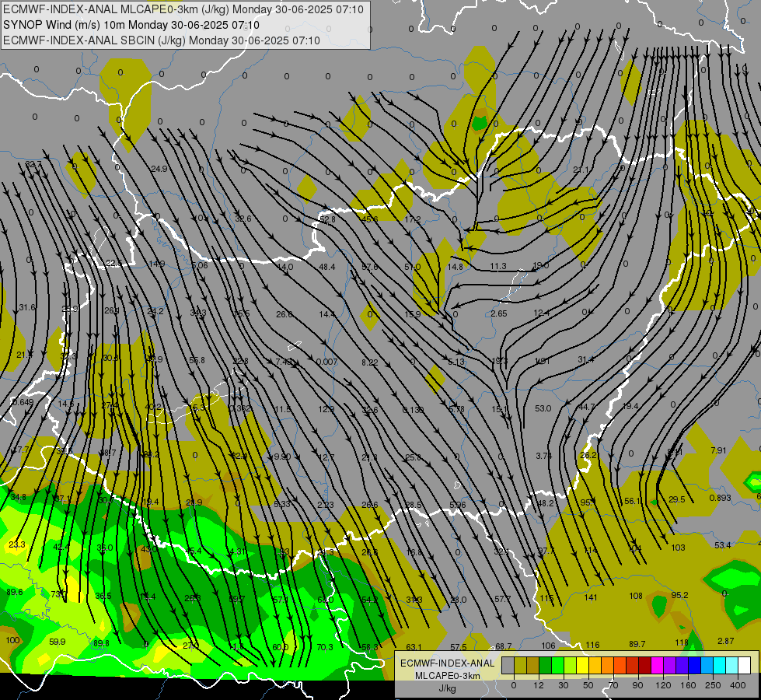The width and height of the screenshot is (761, 700).
Task: Click the map value '70.3'
Action: pos(325,647)
